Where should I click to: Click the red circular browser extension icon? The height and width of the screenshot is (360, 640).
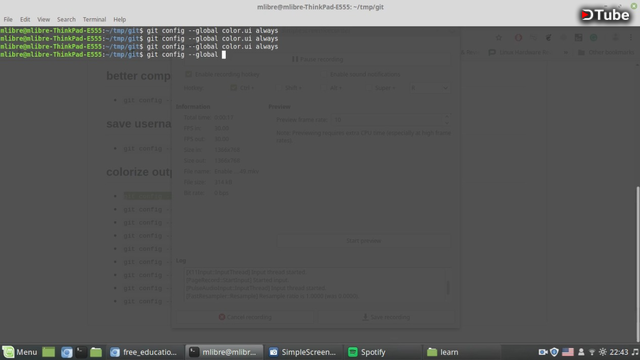click(518, 38)
